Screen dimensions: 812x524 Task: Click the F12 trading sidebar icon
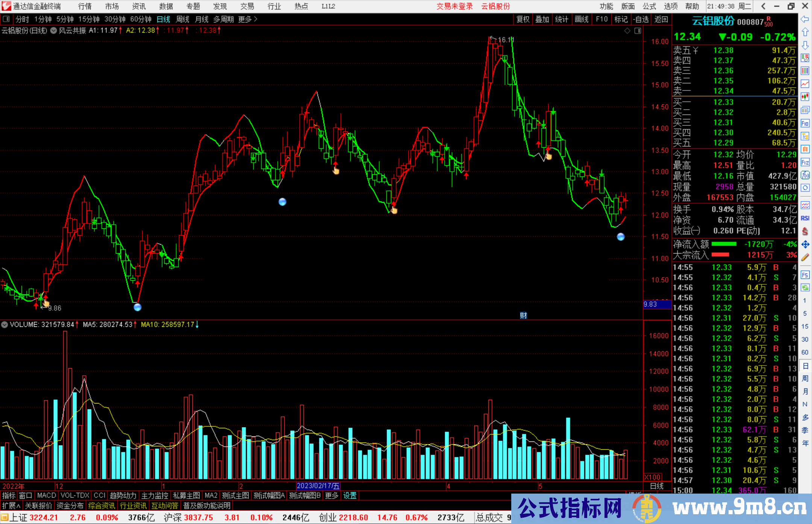[x=805, y=162]
